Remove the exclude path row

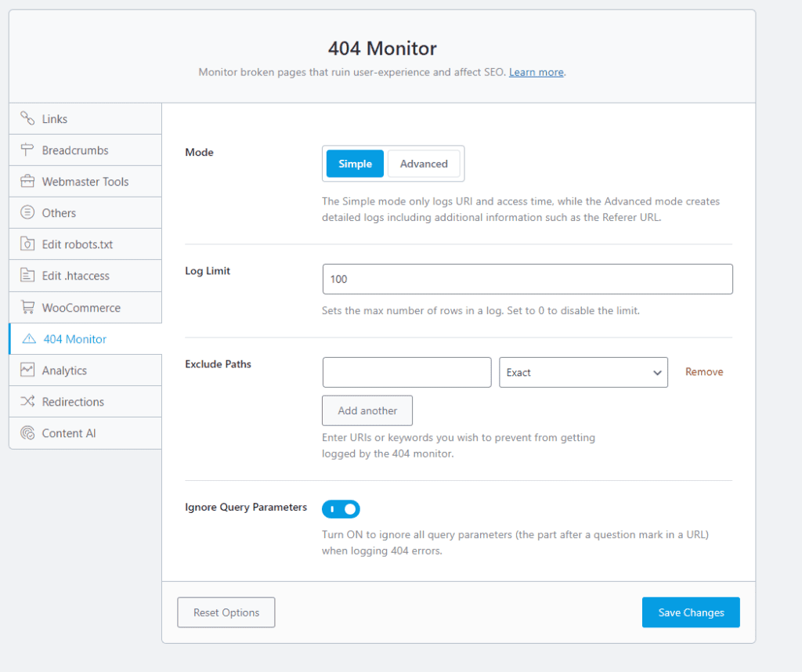[x=704, y=372]
